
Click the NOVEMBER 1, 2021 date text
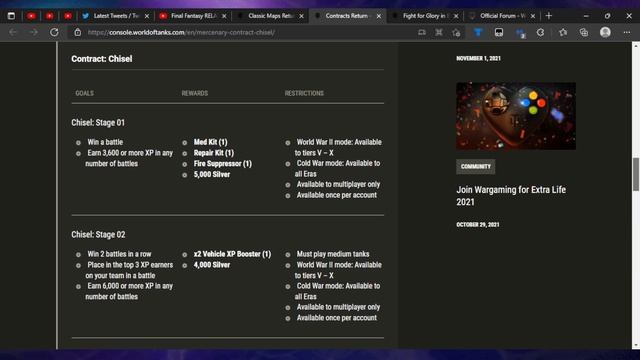478,58
